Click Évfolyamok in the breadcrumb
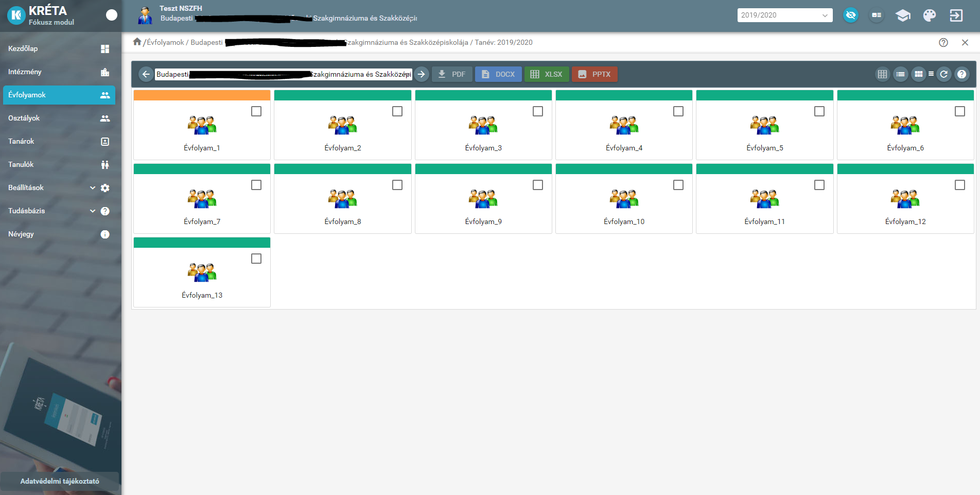 point(165,42)
